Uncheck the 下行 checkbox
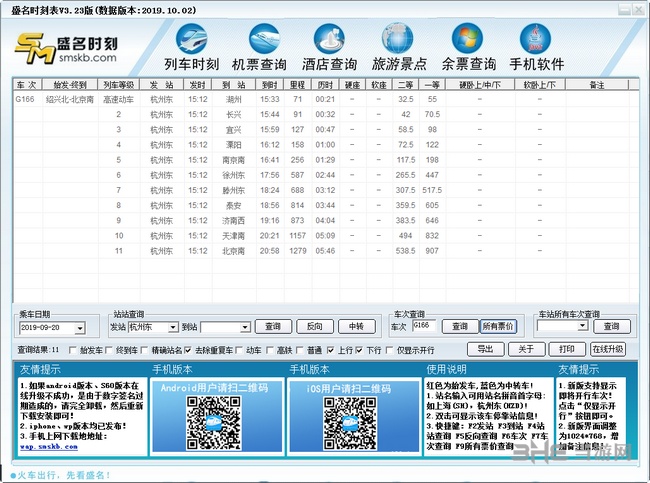 359,351
